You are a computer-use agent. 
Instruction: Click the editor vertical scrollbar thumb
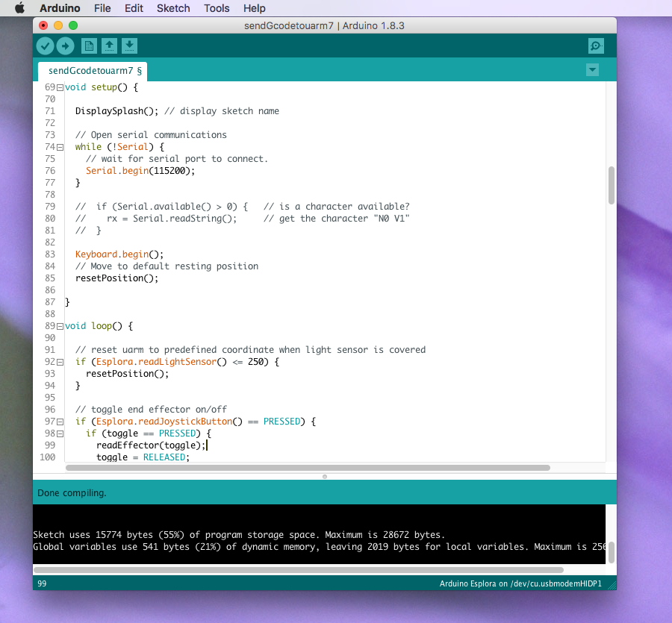(x=612, y=185)
